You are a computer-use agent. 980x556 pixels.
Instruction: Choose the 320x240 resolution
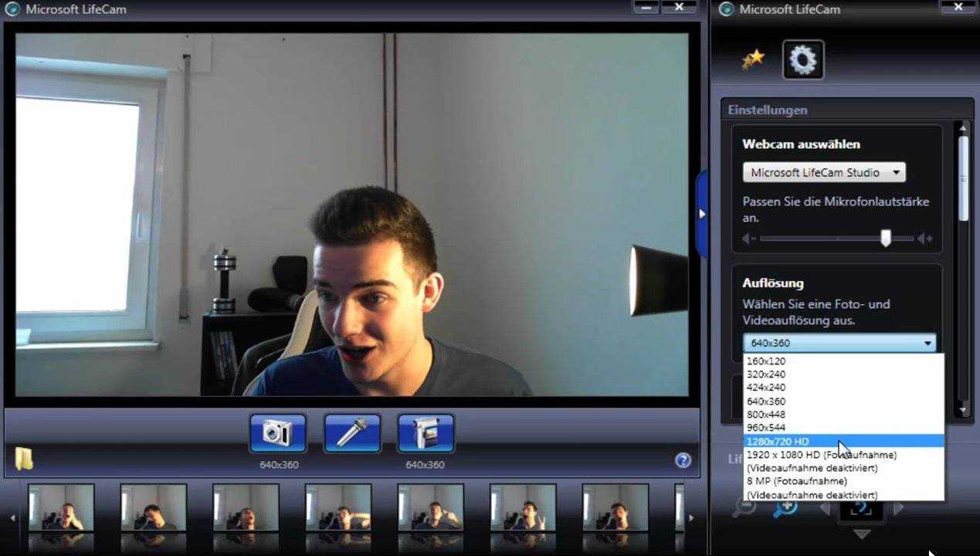tap(843, 374)
